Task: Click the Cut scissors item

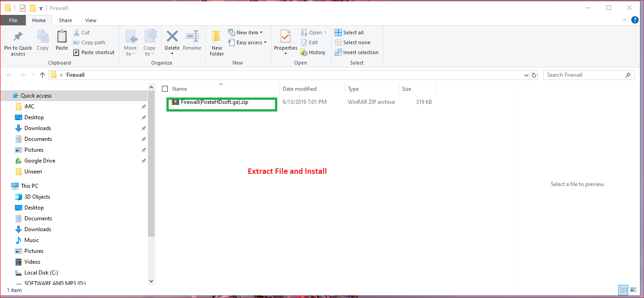Action: coord(81,33)
